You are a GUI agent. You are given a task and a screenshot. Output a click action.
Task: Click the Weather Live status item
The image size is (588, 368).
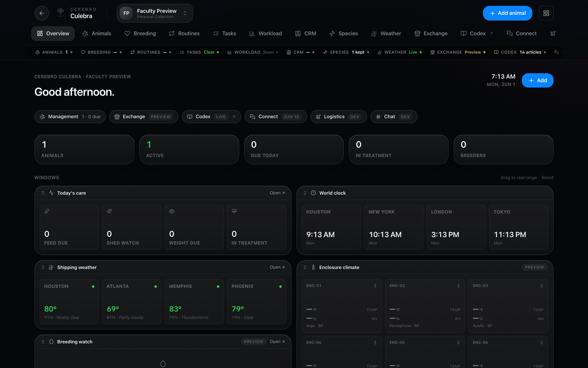tap(400, 52)
